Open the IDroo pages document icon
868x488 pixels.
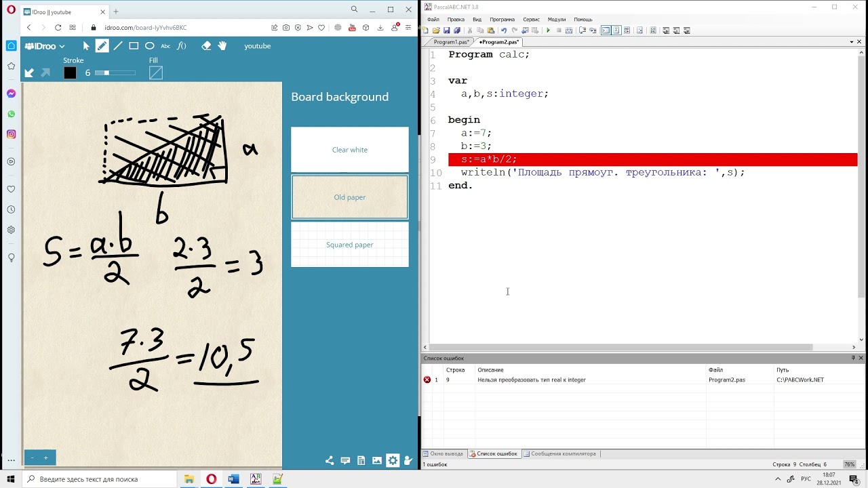coord(361,461)
